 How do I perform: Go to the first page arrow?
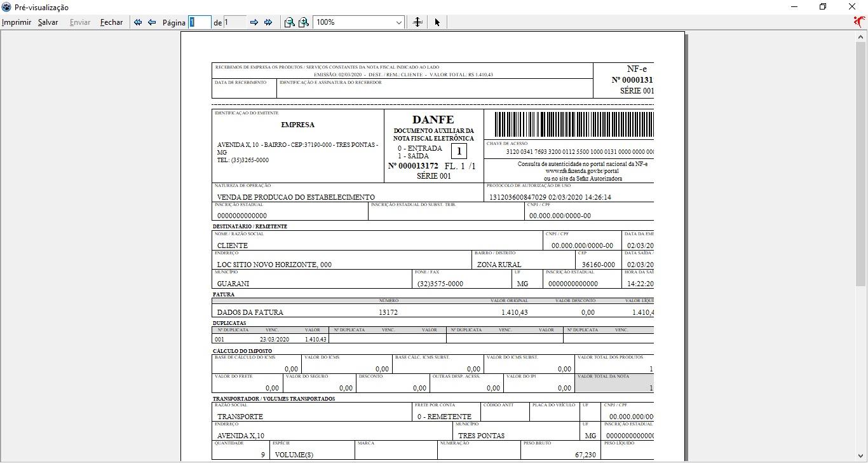point(138,22)
